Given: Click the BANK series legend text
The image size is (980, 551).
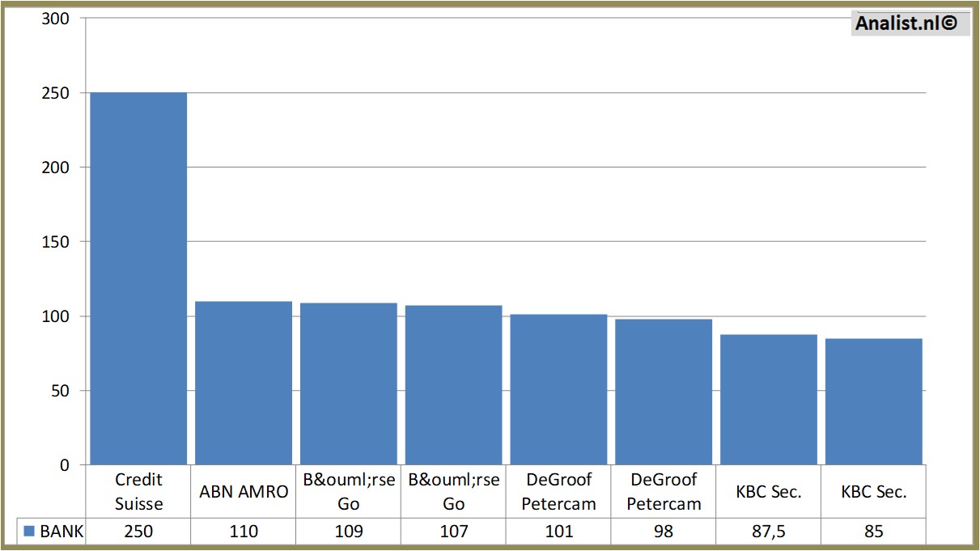Looking at the screenshot, I should 62,532.
